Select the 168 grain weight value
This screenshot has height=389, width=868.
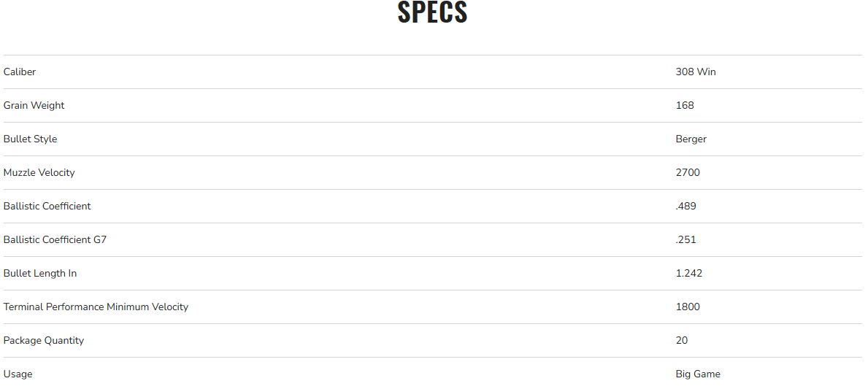coord(685,106)
